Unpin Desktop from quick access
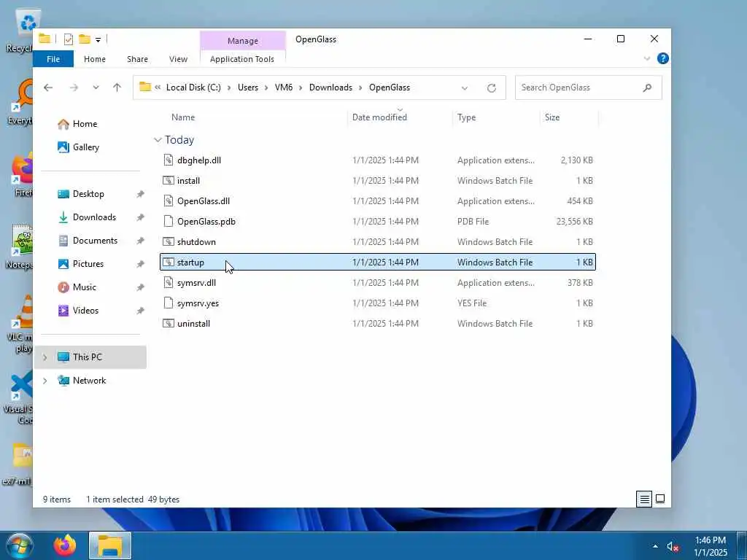 click(140, 194)
